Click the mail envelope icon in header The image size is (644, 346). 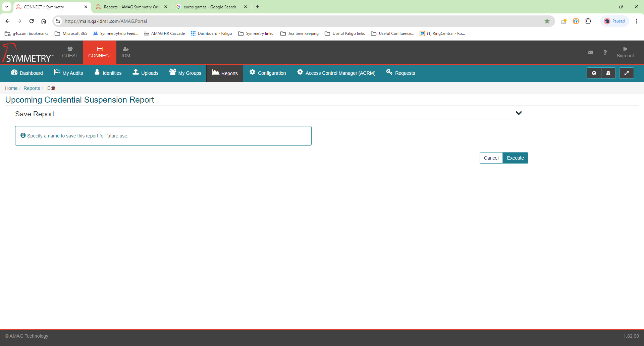pos(591,52)
